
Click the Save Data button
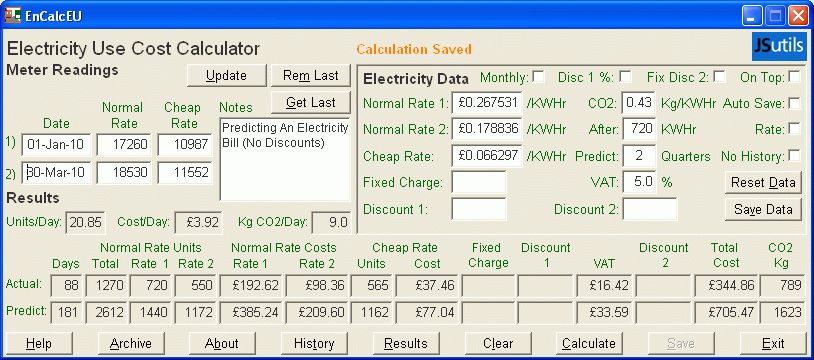(x=763, y=209)
